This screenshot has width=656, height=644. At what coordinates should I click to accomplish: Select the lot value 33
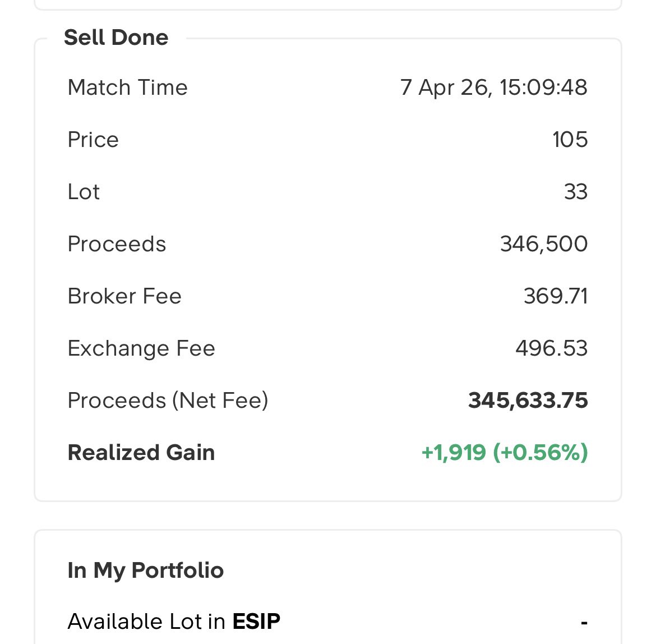(576, 192)
